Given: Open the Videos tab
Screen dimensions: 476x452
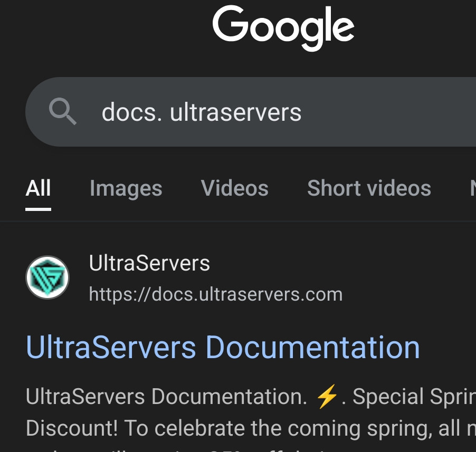Looking at the screenshot, I should click(235, 188).
